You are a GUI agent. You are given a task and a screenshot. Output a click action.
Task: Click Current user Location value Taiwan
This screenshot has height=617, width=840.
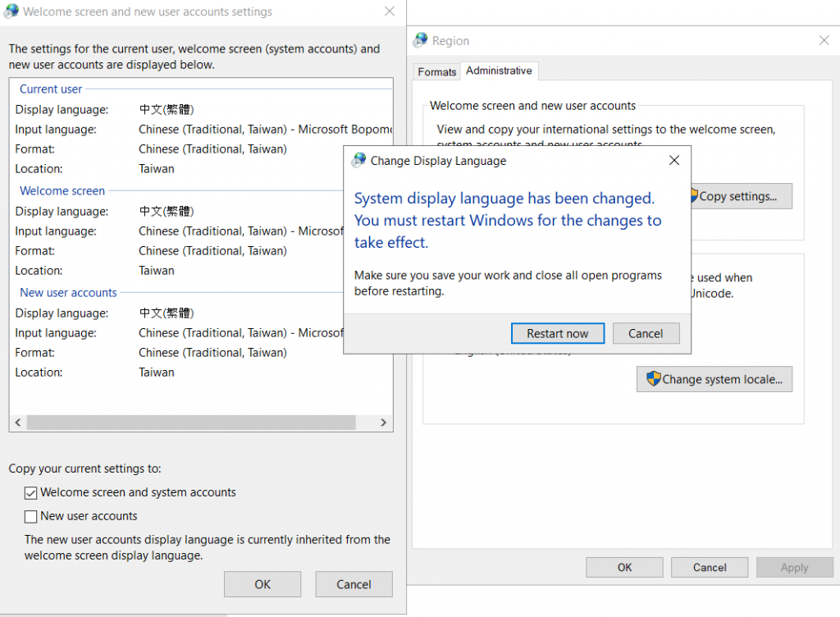157,169
